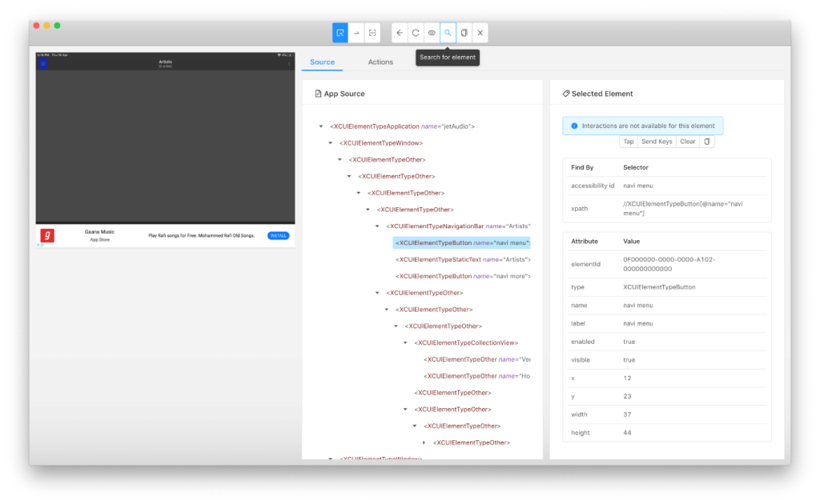The width and height of the screenshot is (820, 504).
Task: Click the Send Keys button
Action: [x=657, y=142]
